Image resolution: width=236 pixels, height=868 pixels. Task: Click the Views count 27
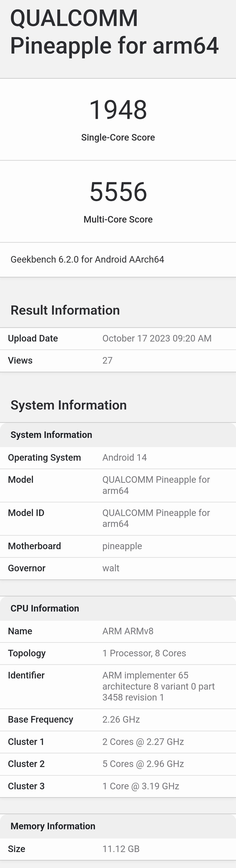(x=107, y=360)
